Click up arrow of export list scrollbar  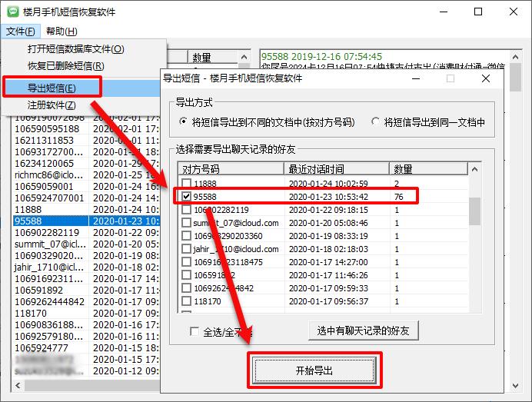click(x=475, y=169)
